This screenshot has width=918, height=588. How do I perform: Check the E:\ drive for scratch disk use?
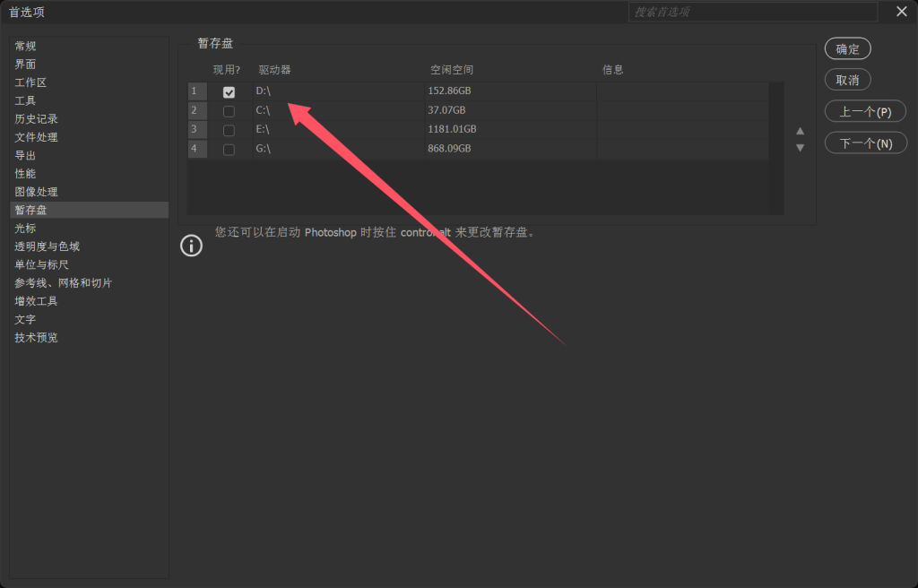[x=229, y=129]
